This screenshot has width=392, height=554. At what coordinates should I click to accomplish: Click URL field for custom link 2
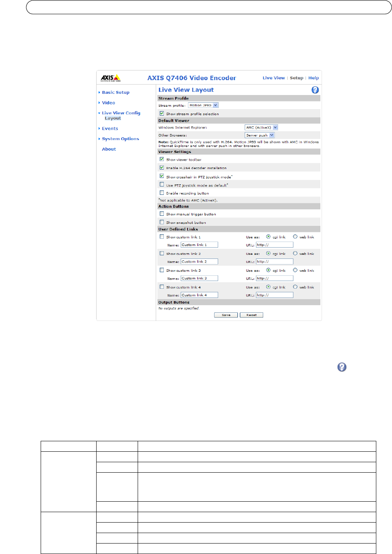coord(274,262)
